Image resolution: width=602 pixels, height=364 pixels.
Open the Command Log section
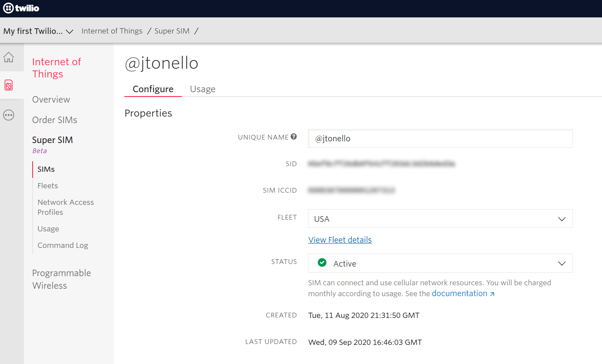[x=63, y=245]
